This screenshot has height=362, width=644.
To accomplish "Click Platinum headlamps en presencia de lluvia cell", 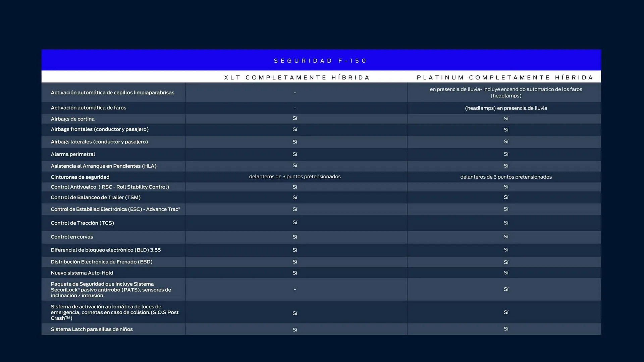I will pyautogui.click(x=505, y=108).
